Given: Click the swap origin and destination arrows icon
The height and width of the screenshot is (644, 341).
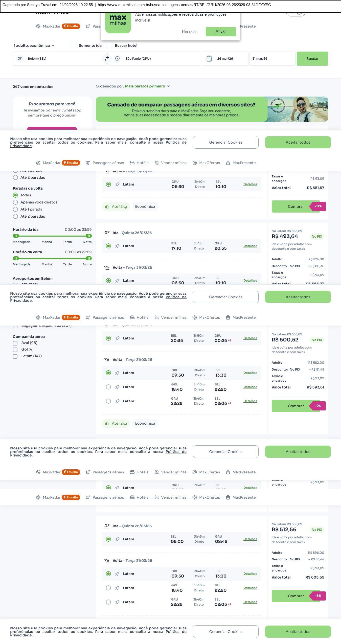Looking at the screenshot, I should click(x=107, y=59).
